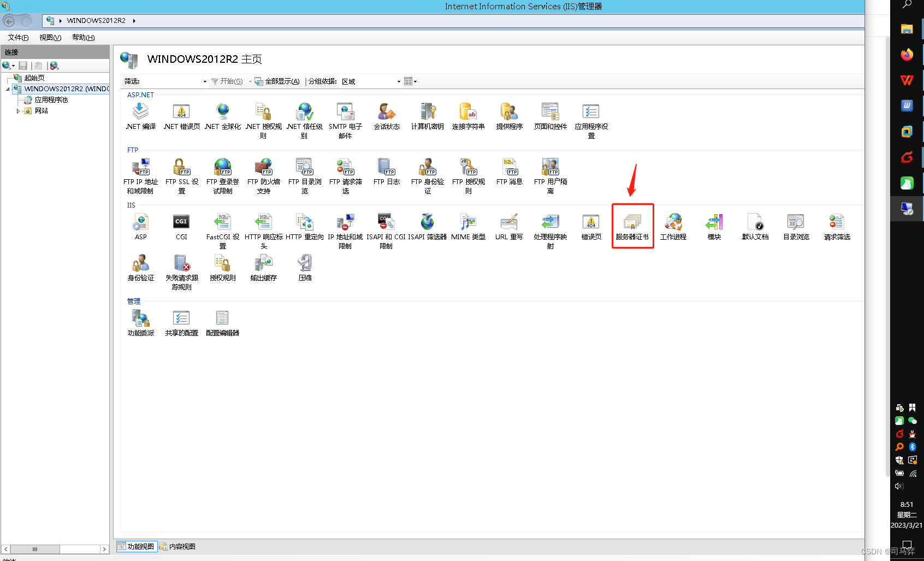Viewport: 924px width, 561px height.
Task: Open the 计算机密钥 icon
Action: pos(428,116)
